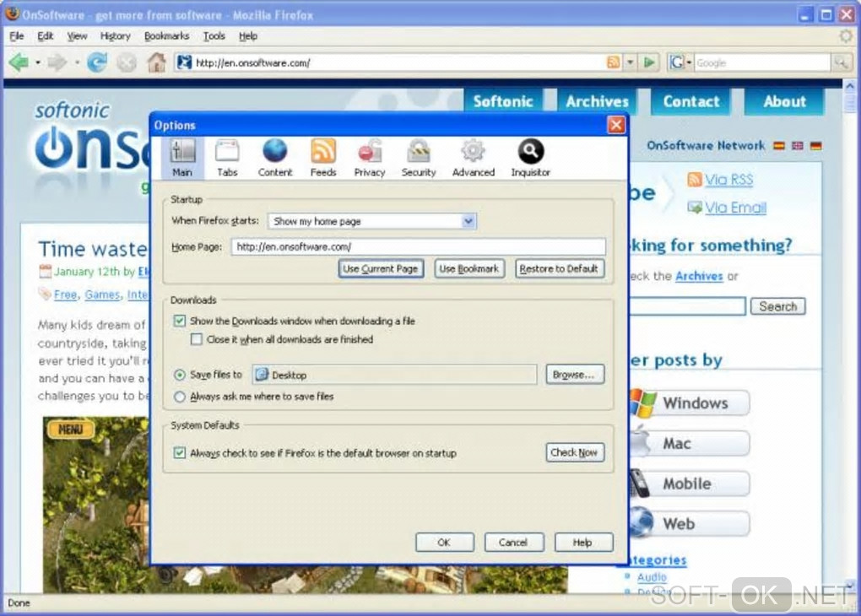Image resolution: width=861 pixels, height=616 pixels.
Task: Click the Browse... button
Action: [x=574, y=375]
